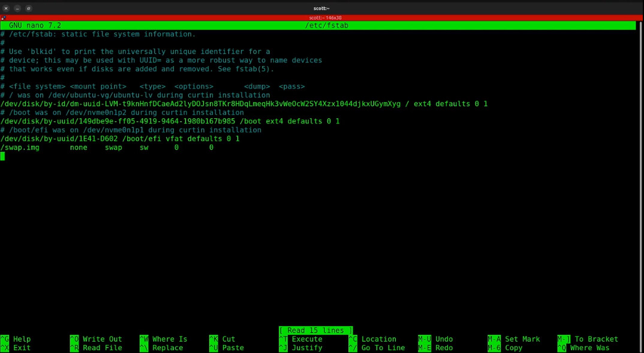This screenshot has width=644, height=353.
Task: Click the red terminal title bar scott:~ 146x30
Action: 321,18
